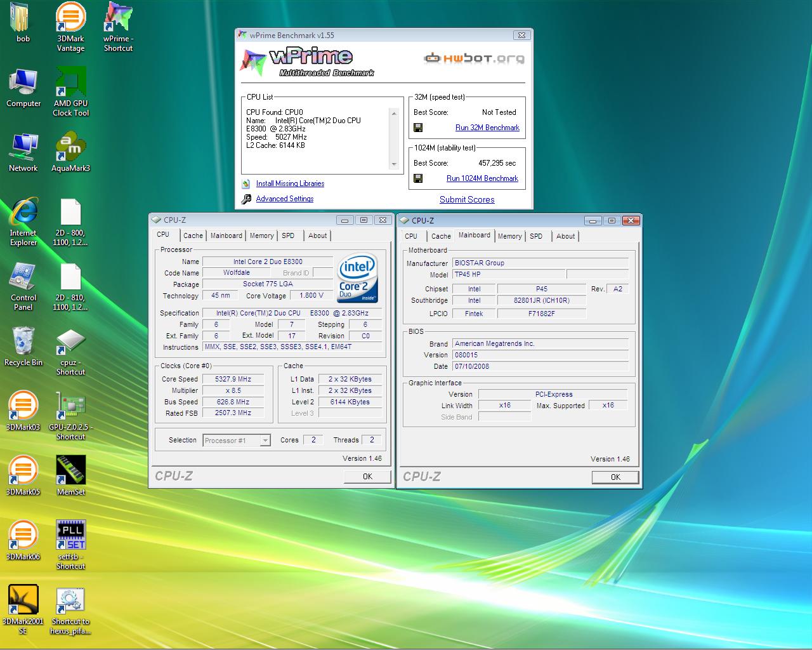This screenshot has height=650, width=812.
Task: Switch to Memory tab in right CPU-Z
Action: 509,236
